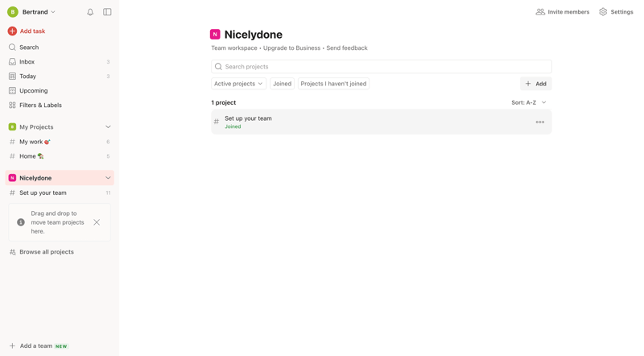Click the green Joined status label

[233, 126]
